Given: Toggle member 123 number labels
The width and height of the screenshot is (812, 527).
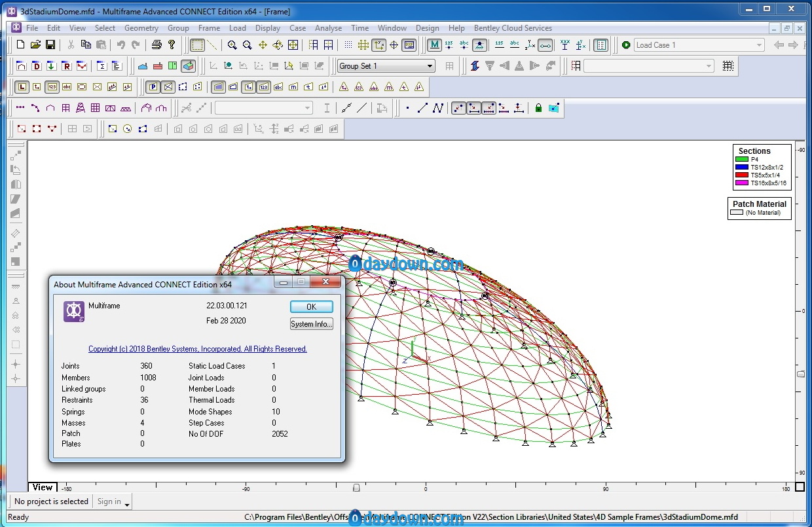Looking at the screenshot, I should (x=52, y=86).
